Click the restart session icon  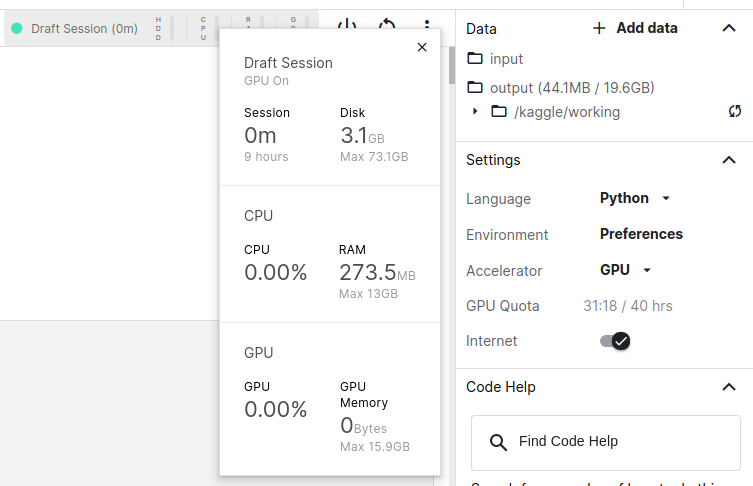pyautogui.click(x=387, y=24)
